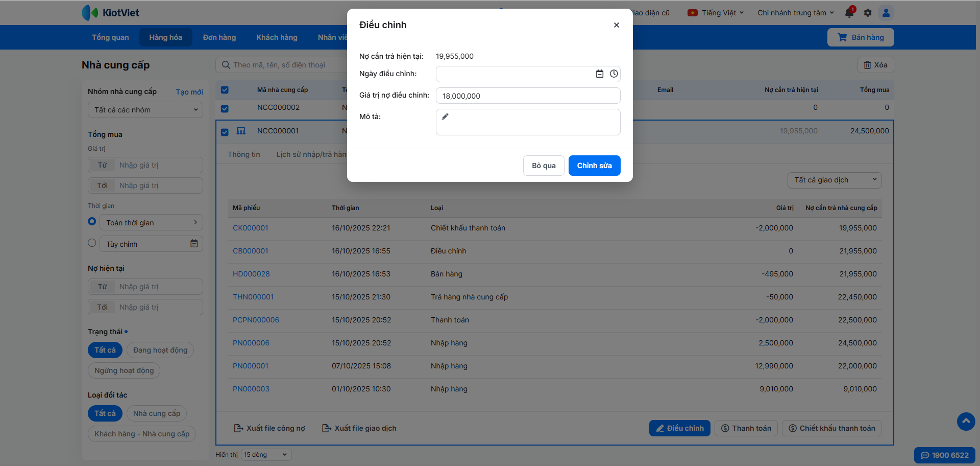This screenshot has width=980, height=466.
Task: Open notification bell
Action: coord(849,13)
